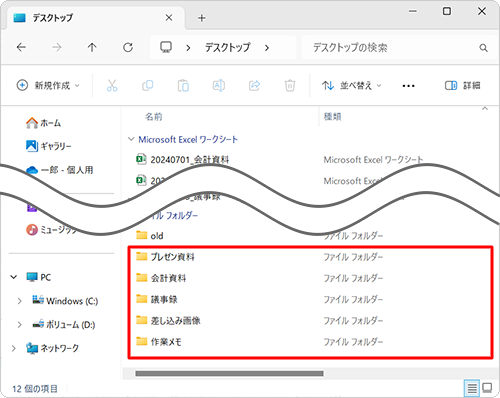Expand the ボリューム (D:) drive node
Screen dimensions: 500x398
(19, 325)
